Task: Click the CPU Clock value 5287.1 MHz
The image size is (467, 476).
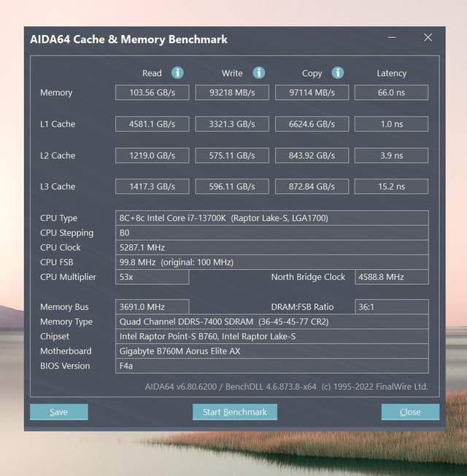Action: 272,247
